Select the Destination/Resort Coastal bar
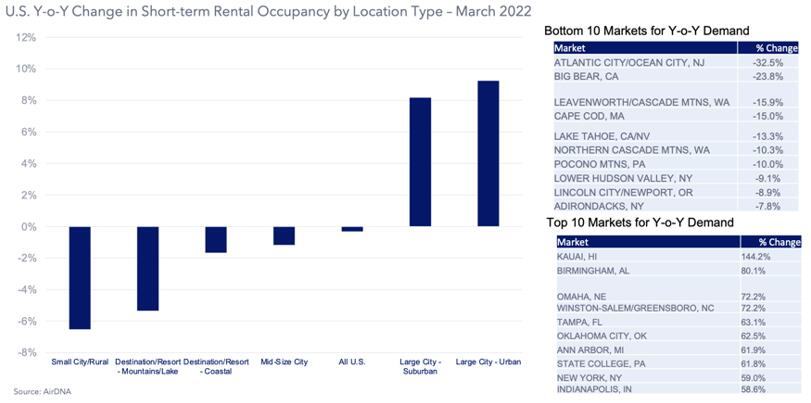The width and height of the screenshot is (811, 403). [216, 239]
